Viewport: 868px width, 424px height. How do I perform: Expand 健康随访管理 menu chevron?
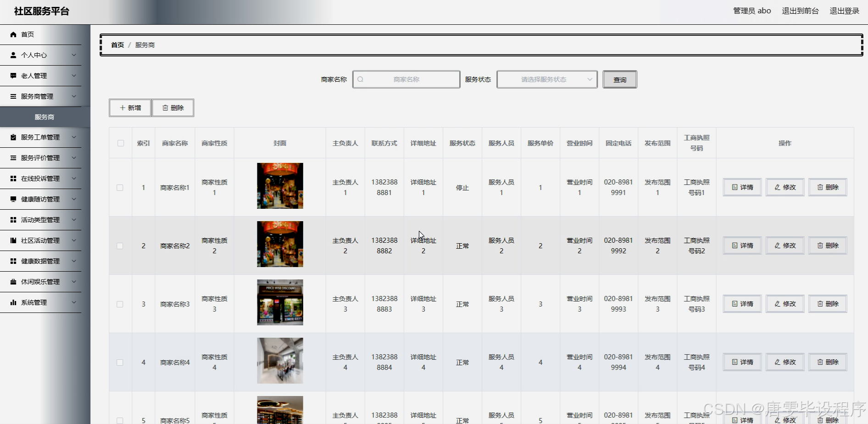[74, 199]
